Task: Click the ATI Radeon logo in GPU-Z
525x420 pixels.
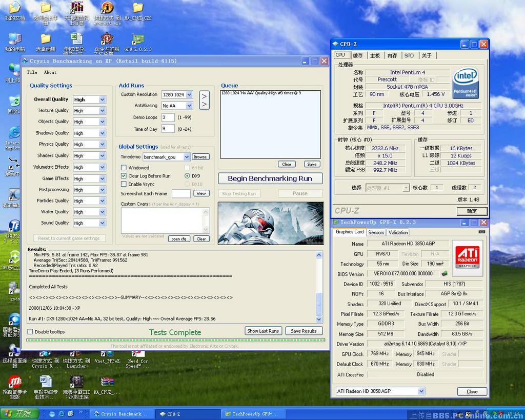Action: [467, 258]
